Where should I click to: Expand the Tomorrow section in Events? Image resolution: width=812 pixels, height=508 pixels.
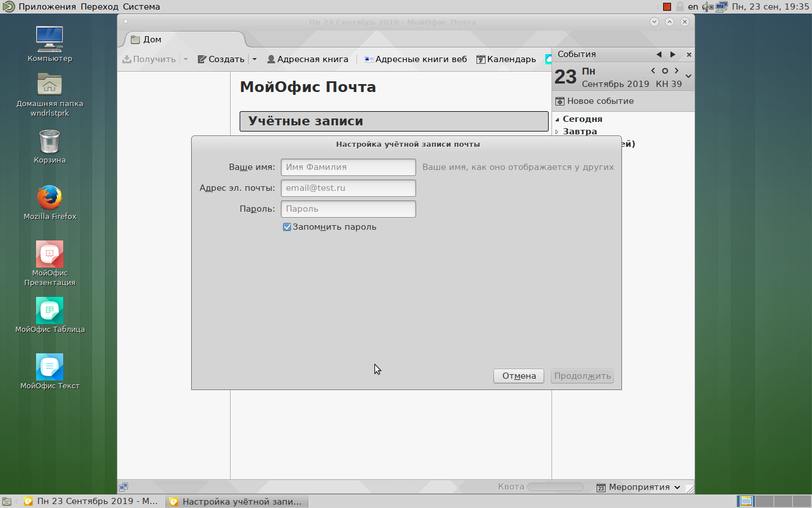(x=557, y=132)
